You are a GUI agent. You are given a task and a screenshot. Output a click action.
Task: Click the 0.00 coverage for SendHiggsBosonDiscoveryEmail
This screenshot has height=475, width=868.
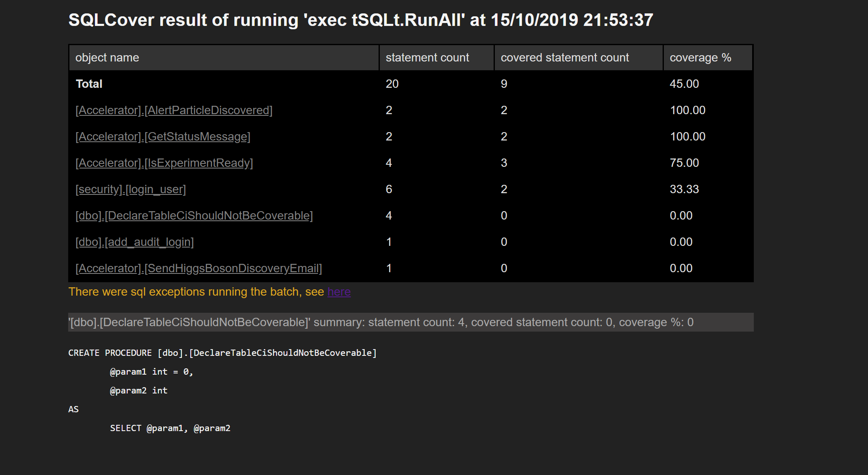(x=681, y=268)
